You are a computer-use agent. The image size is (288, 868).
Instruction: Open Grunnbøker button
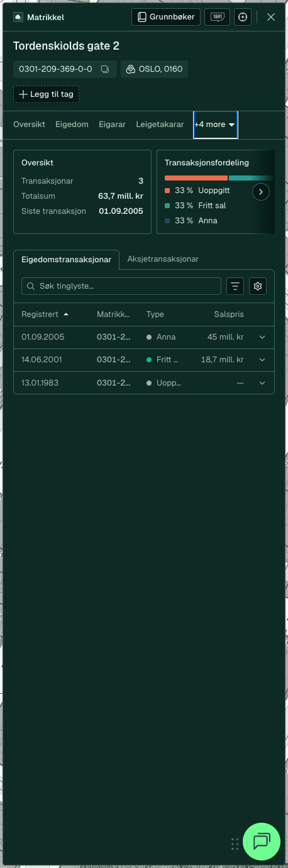click(167, 17)
